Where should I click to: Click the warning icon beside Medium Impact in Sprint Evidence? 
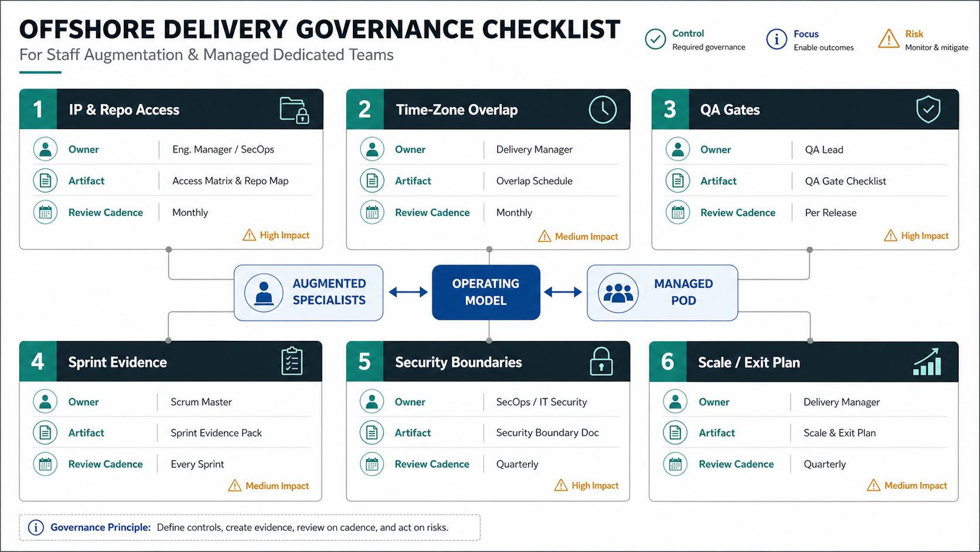point(234,486)
